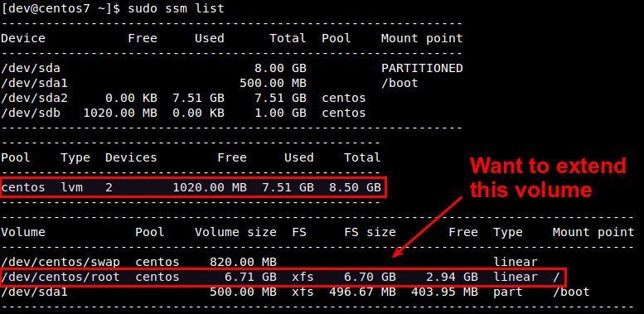Select the '403.95 MB' free value
This screenshot has height=314, width=644.
click(x=445, y=292)
